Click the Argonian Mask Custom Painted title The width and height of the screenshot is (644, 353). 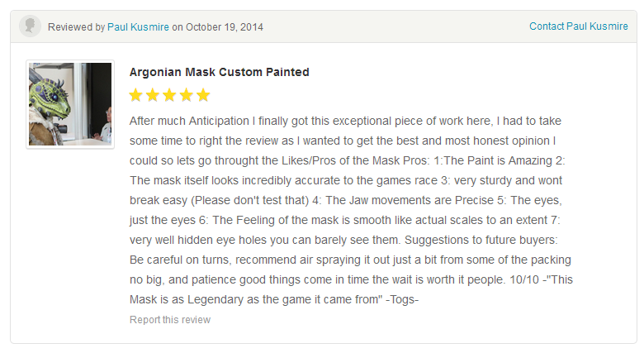[x=220, y=72]
